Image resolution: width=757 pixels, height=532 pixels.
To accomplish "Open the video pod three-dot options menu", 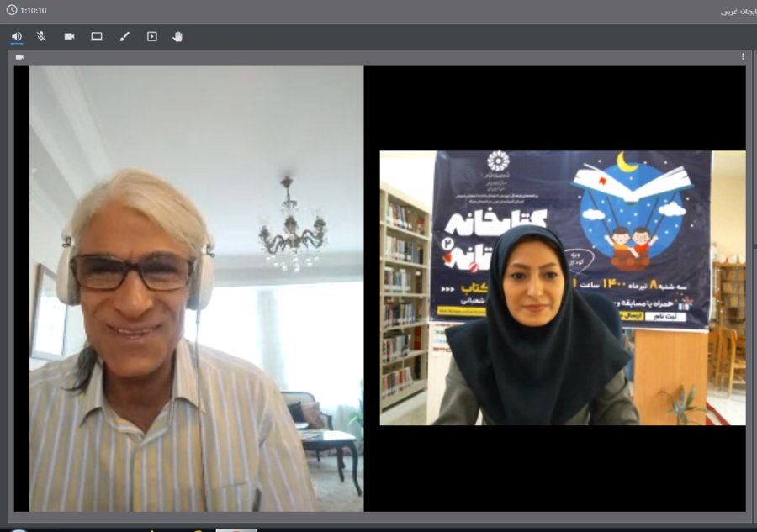I will pos(743,57).
